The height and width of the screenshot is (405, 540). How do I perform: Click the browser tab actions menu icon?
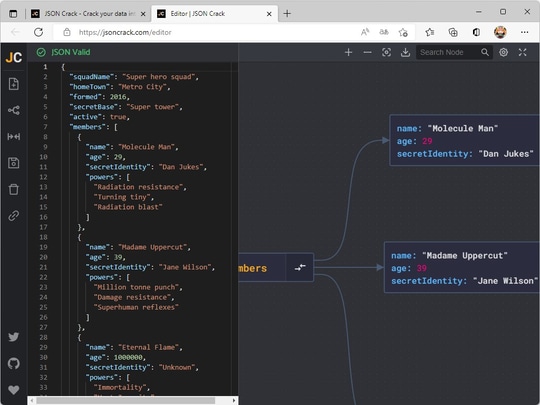(x=13, y=14)
